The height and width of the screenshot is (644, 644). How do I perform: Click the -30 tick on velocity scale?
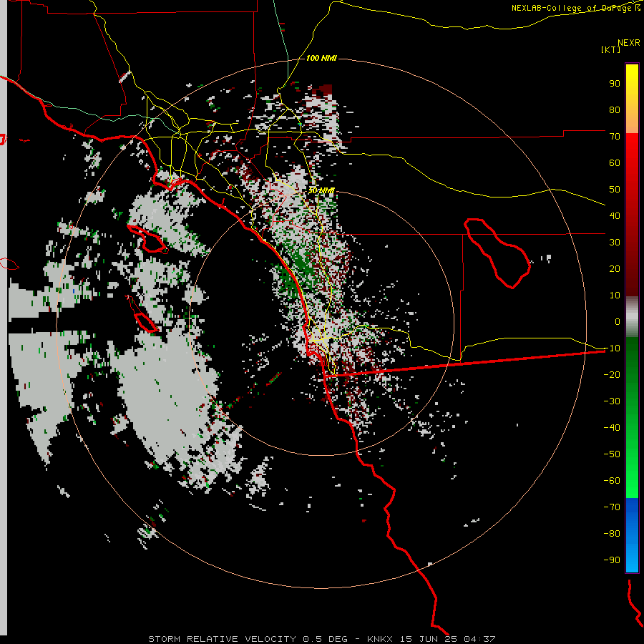tap(612, 401)
